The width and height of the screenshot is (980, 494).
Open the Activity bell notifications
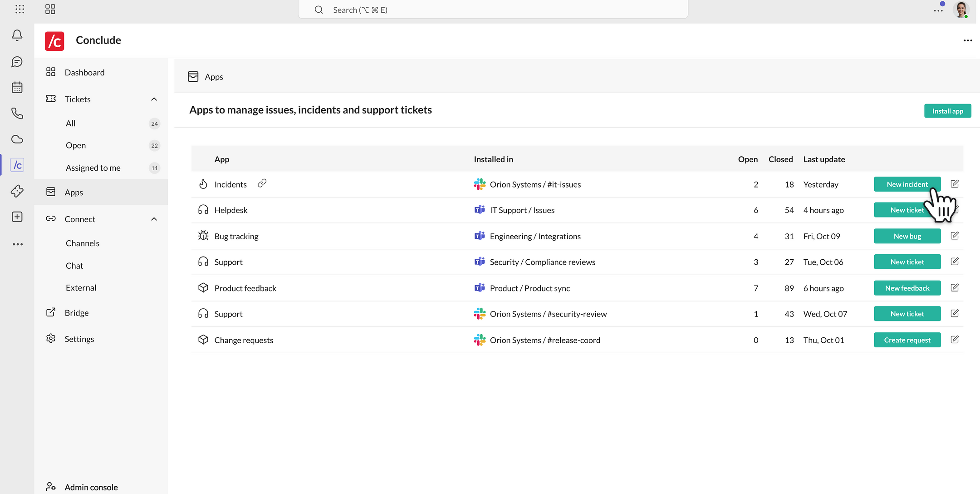click(x=17, y=35)
